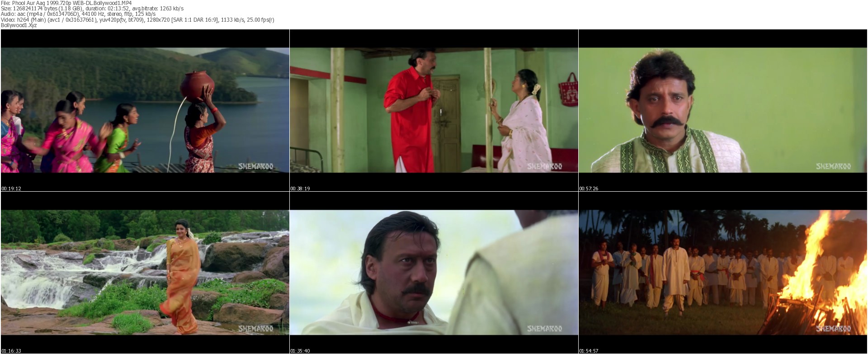Select the thumbnail at timestamp 00:57:26

click(x=723, y=110)
